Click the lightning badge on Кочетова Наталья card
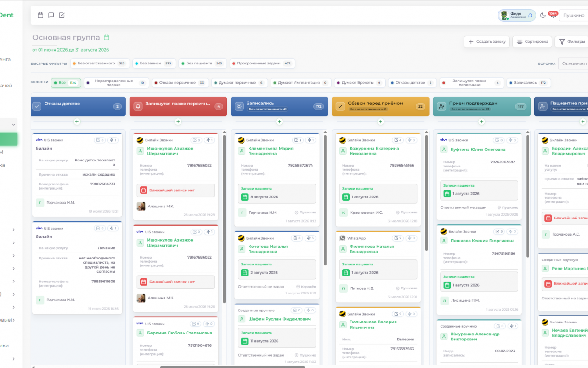Image resolution: width=588 pixels, height=368 pixels. click(311, 238)
